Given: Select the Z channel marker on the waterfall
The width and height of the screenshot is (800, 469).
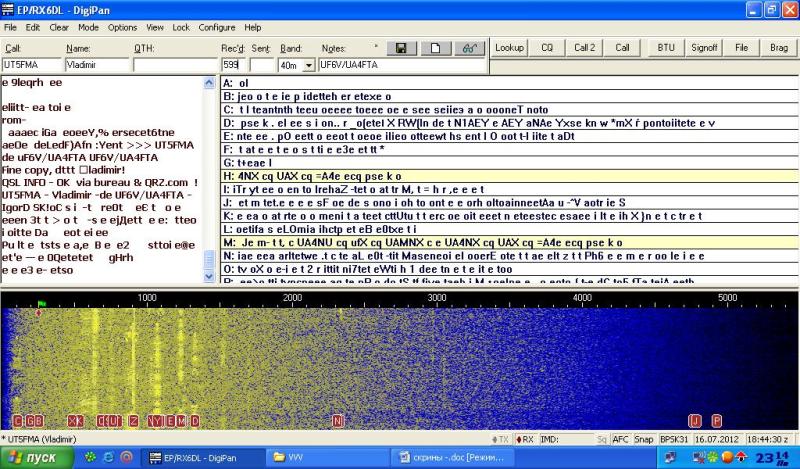Looking at the screenshot, I should pyautogui.click(x=134, y=421).
